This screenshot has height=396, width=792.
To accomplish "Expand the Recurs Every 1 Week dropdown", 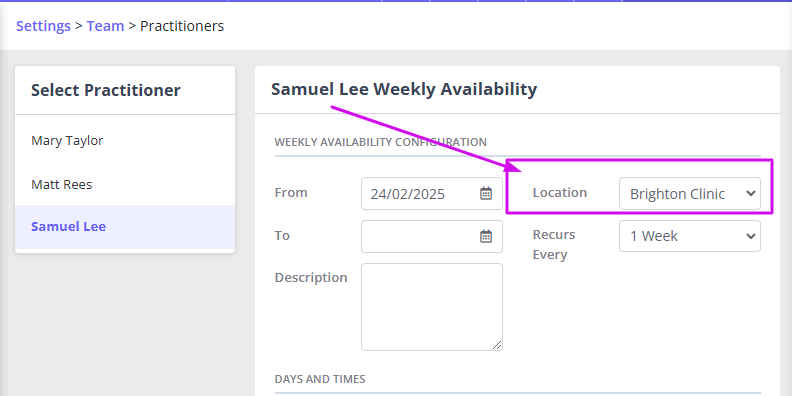I will [x=689, y=236].
